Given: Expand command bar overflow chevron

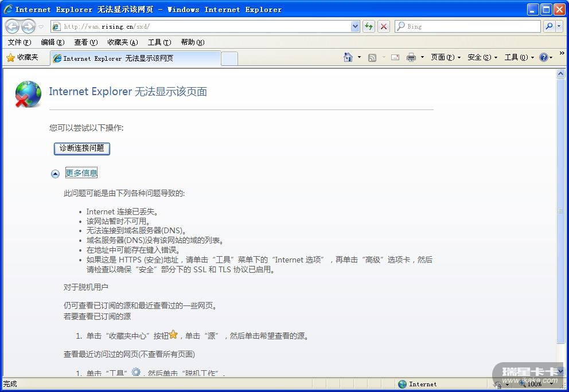Looking at the screenshot, I should [x=562, y=53].
